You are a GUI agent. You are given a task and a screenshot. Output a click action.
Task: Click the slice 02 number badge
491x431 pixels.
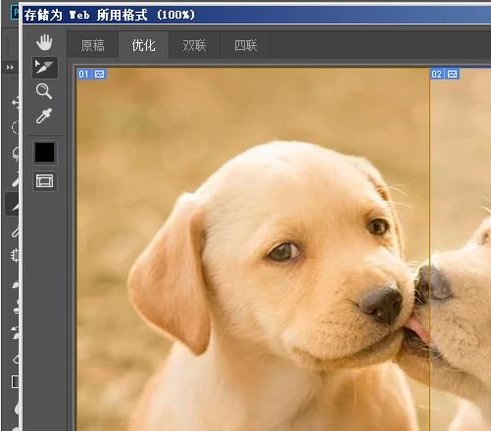pyautogui.click(x=436, y=74)
